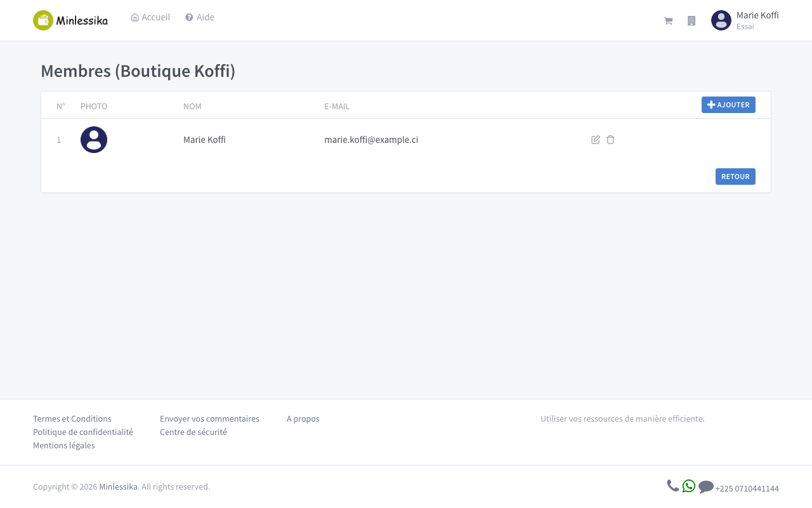Click the chat bubble icon in footer
Viewport: 812px width, 508px height.
coord(706,487)
